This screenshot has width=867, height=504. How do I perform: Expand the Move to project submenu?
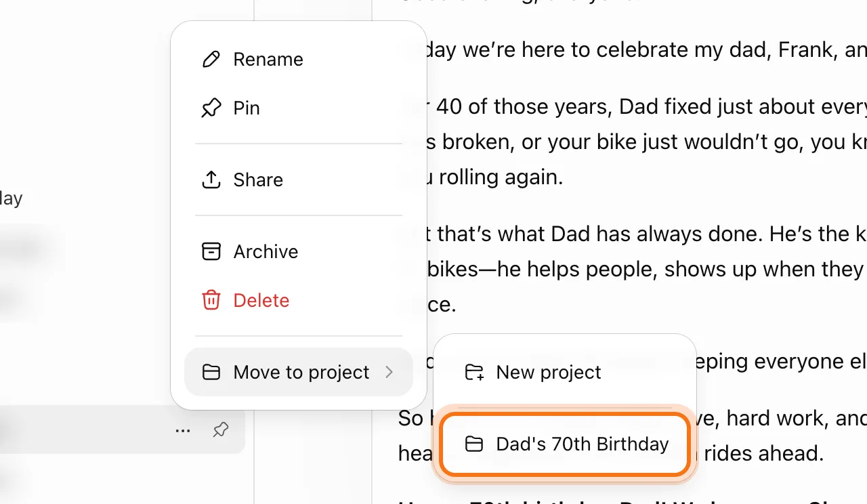point(299,372)
